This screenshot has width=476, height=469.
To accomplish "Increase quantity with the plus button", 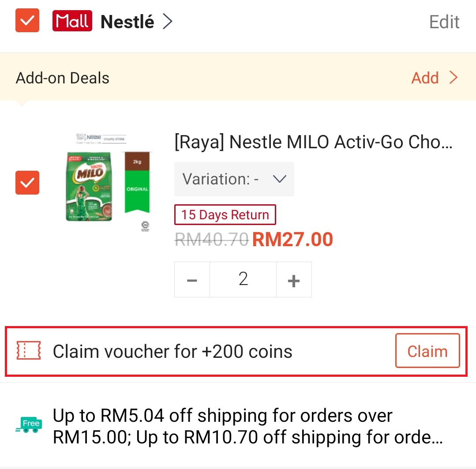I will (294, 280).
